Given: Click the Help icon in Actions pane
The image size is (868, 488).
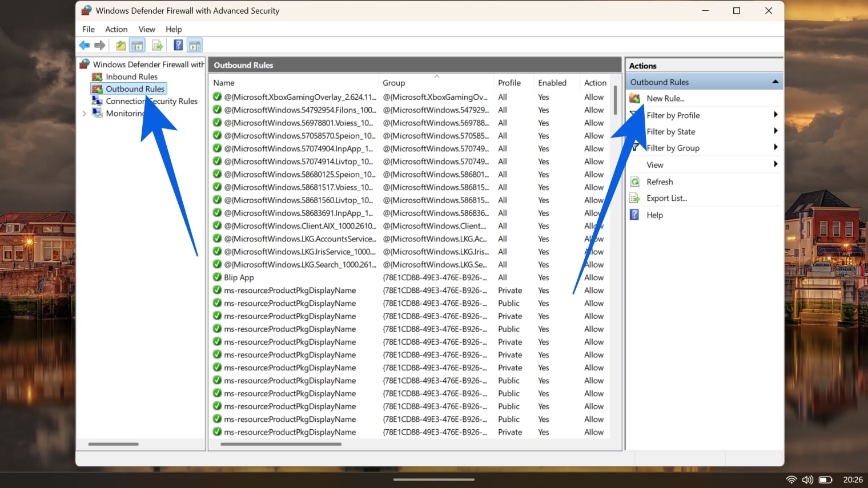Looking at the screenshot, I should point(634,215).
